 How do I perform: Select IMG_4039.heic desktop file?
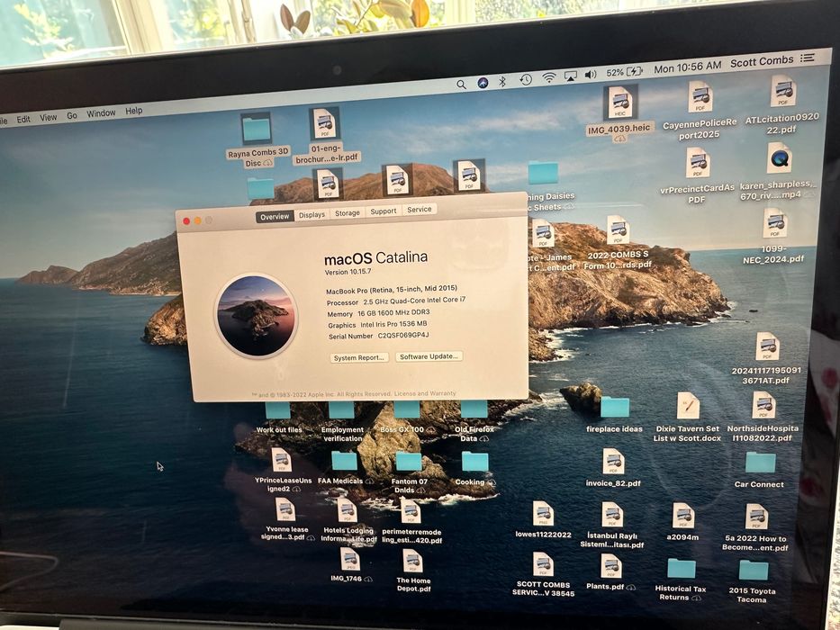coord(619,103)
